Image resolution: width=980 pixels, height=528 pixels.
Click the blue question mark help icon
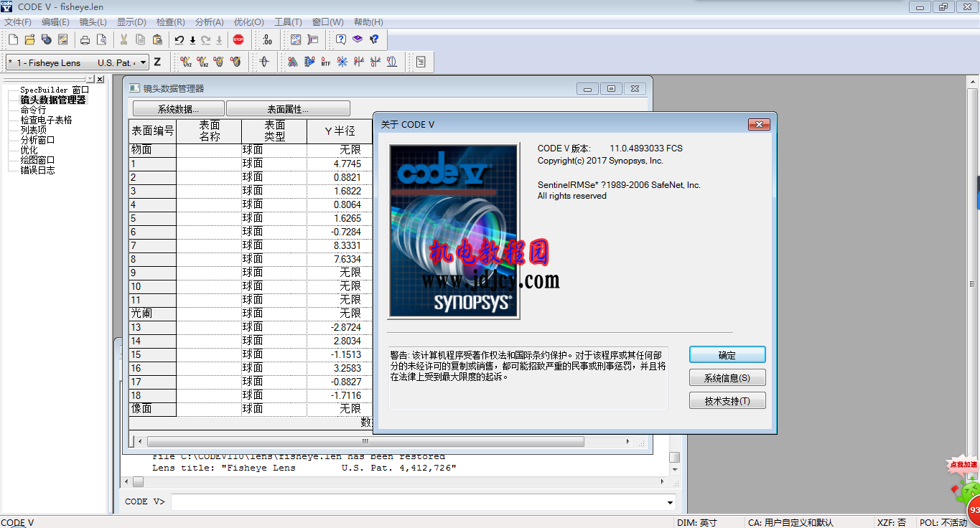click(341, 39)
